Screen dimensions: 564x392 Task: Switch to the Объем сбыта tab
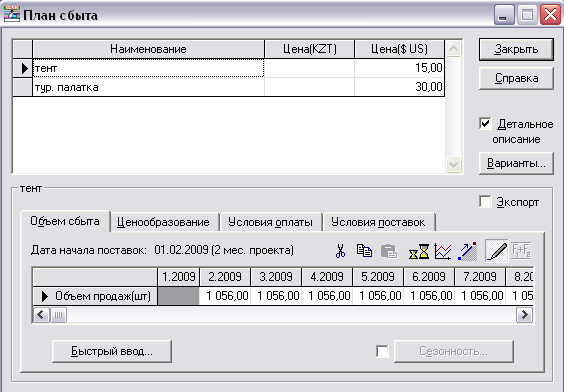point(65,221)
